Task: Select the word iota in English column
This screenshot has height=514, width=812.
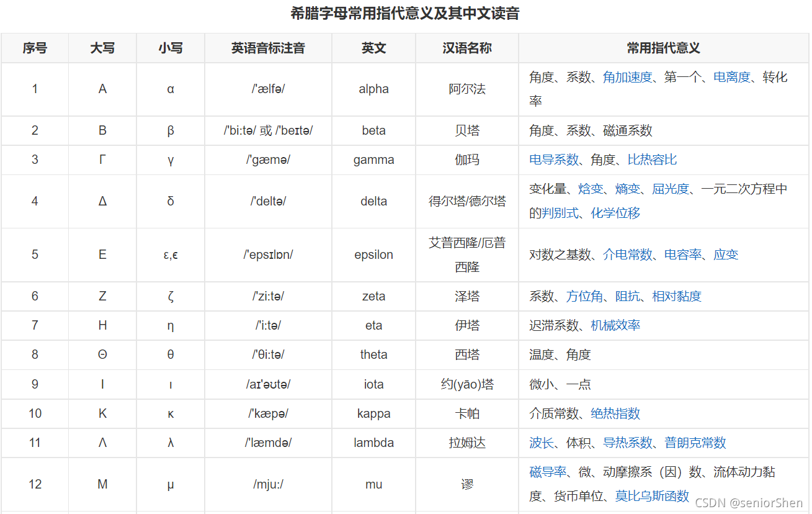Action: [x=374, y=384]
